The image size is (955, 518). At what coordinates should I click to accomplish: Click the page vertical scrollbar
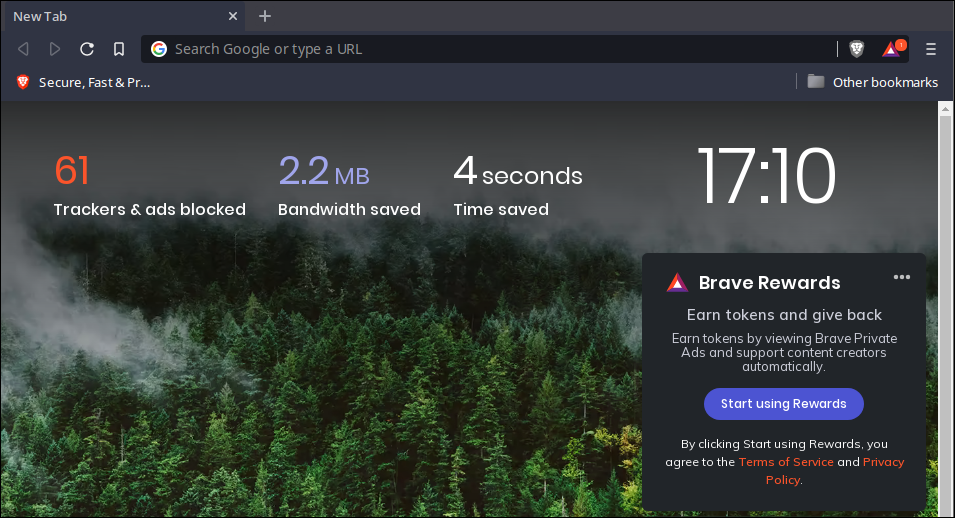(945, 300)
